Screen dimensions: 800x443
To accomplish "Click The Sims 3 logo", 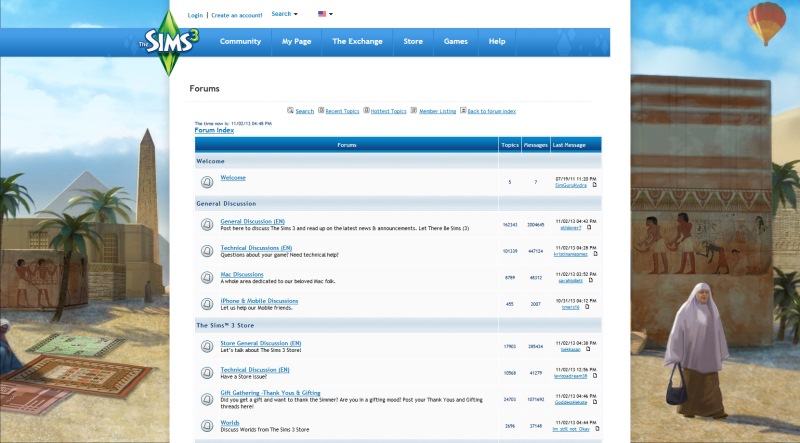I will (x=169, y=43).
